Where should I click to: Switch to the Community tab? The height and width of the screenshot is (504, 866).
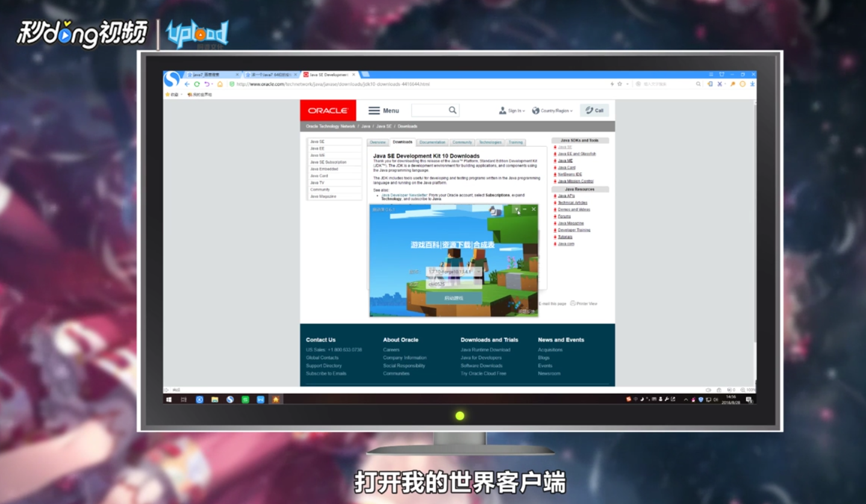462,143
